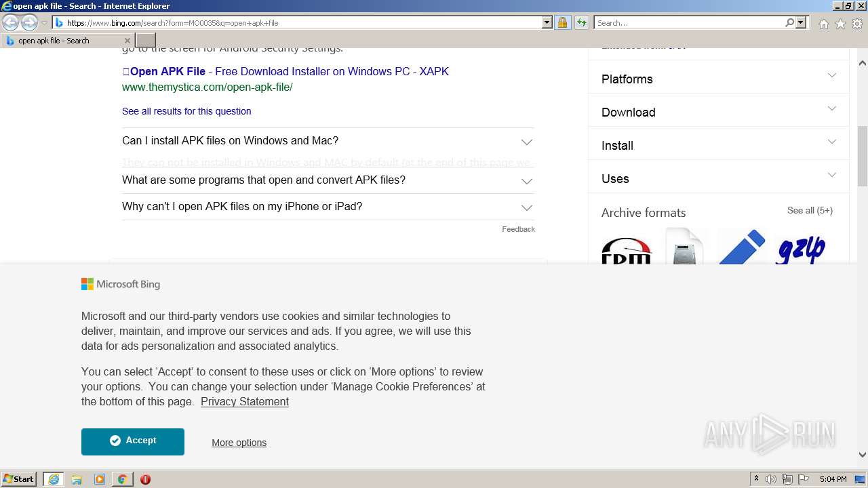Click the network tray icon
The width and height of the screenshot is (868, 488).
pos(787,479)
